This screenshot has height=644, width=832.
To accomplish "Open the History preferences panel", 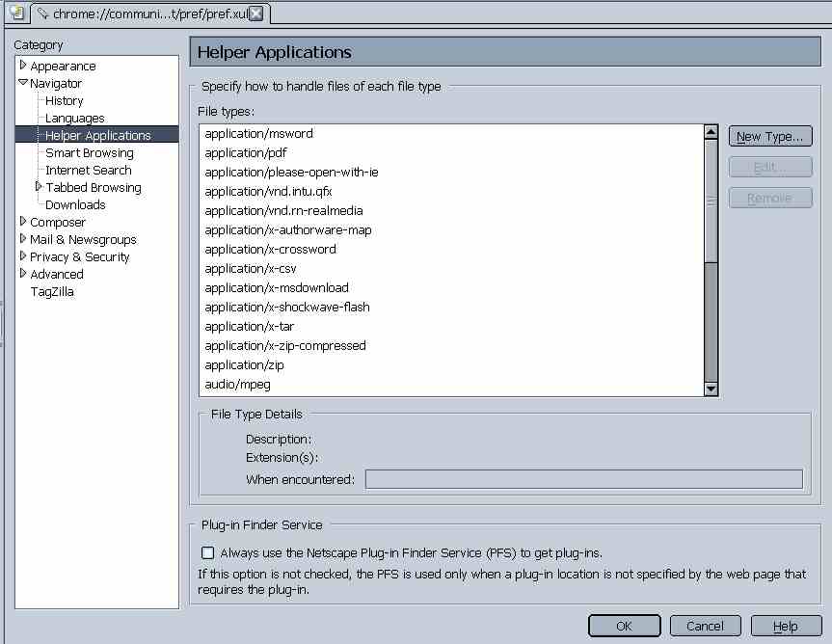I will 65,101.
